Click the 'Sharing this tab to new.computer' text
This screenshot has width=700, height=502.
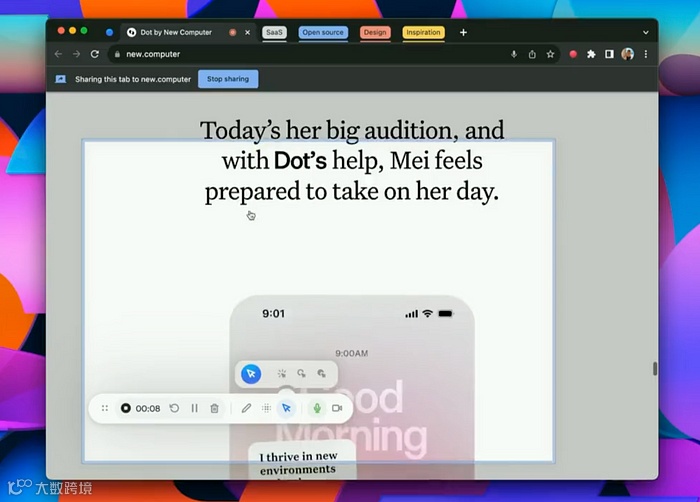tap(133, 79)
